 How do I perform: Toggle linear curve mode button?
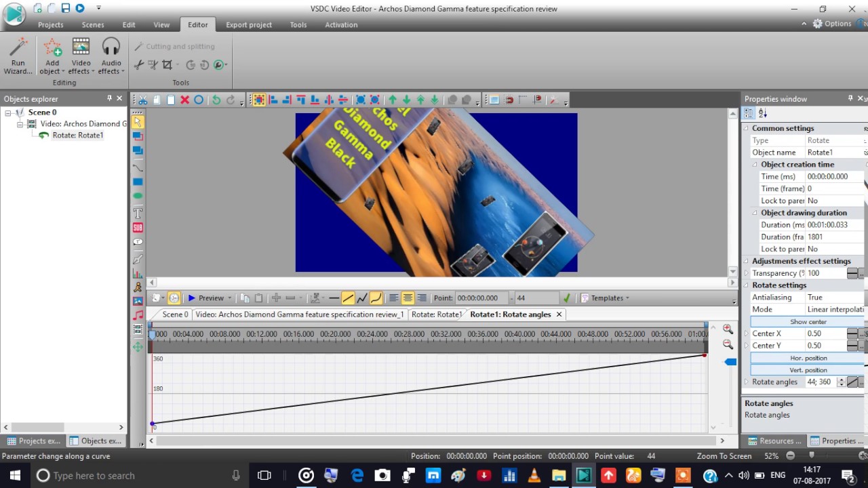(348, 298)
